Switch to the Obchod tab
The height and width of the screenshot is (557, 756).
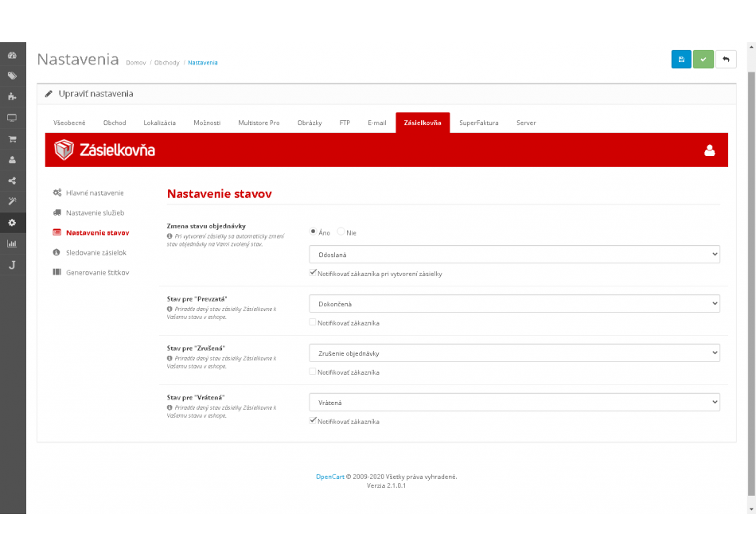(115, 123)
